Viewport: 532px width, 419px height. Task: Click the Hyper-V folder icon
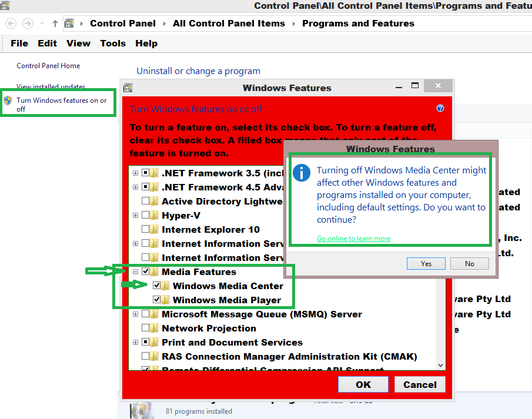click(155, 216)
